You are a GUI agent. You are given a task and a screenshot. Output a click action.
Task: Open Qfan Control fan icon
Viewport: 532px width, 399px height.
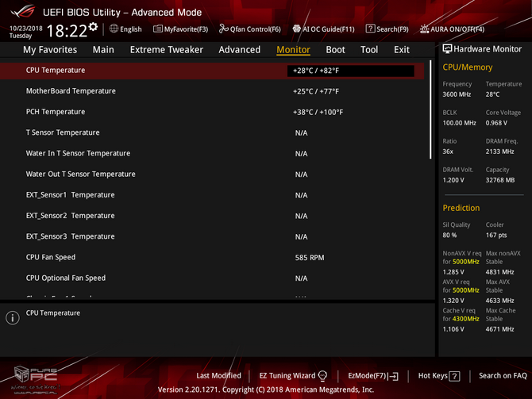(224, 29)
